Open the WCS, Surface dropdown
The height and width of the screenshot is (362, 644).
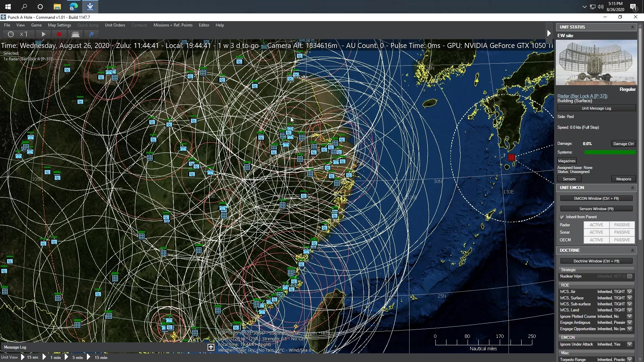(x=630, y=298)
